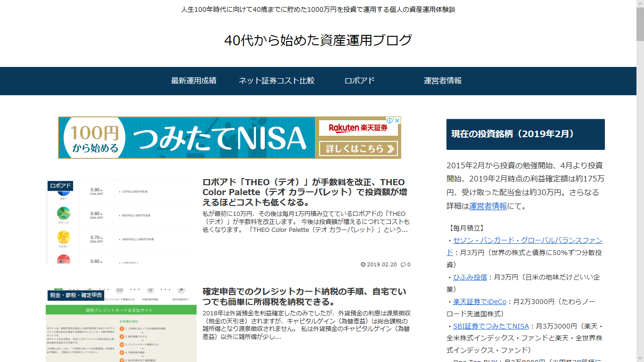Click the Rakuten 楽天証券 ad logo
This screenshot has height=362, width=644.
(x=358, y=128)
